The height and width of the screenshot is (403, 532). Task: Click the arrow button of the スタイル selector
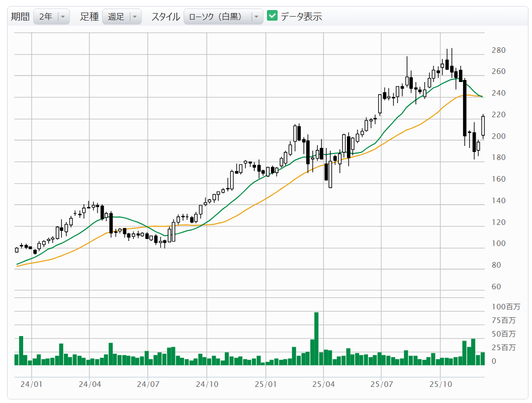pyautogui.click(x=256, y=17)
